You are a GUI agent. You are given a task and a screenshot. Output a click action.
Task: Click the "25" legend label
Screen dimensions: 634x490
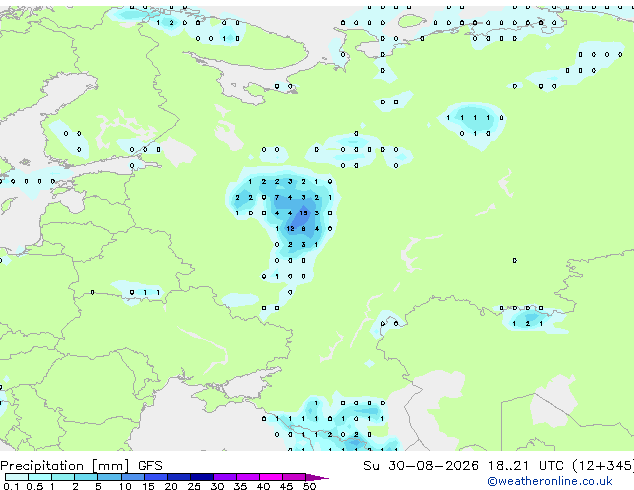194,486
